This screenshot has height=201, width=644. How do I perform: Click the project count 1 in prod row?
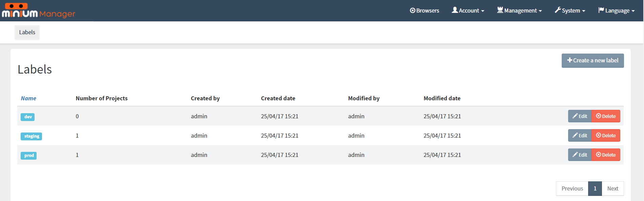coord(77,155)
